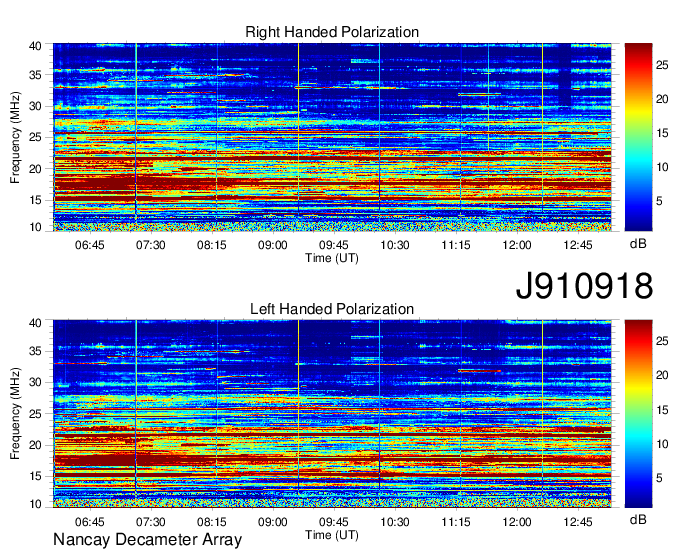Click the 30 MHz tick on the upper plot

(x=35, y=106)
